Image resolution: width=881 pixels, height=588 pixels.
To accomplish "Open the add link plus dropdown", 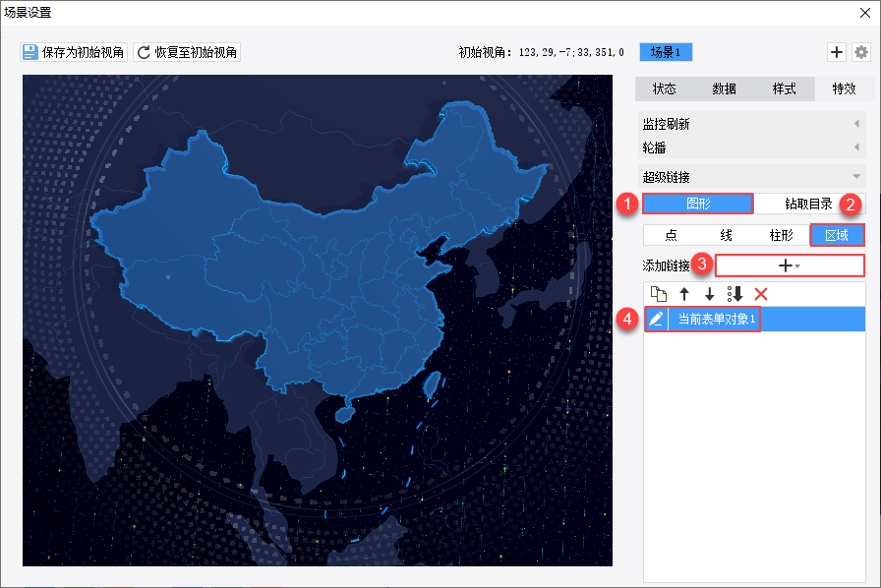I will (x=790, y=265).
